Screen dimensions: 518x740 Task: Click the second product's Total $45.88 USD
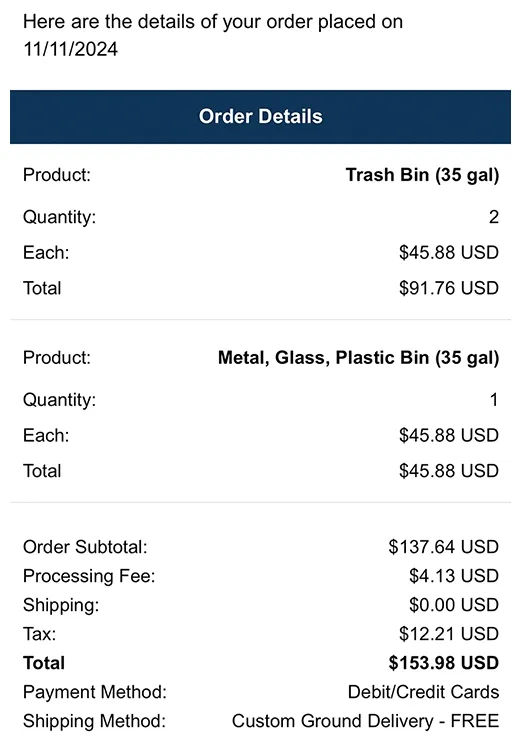[449, 471]
